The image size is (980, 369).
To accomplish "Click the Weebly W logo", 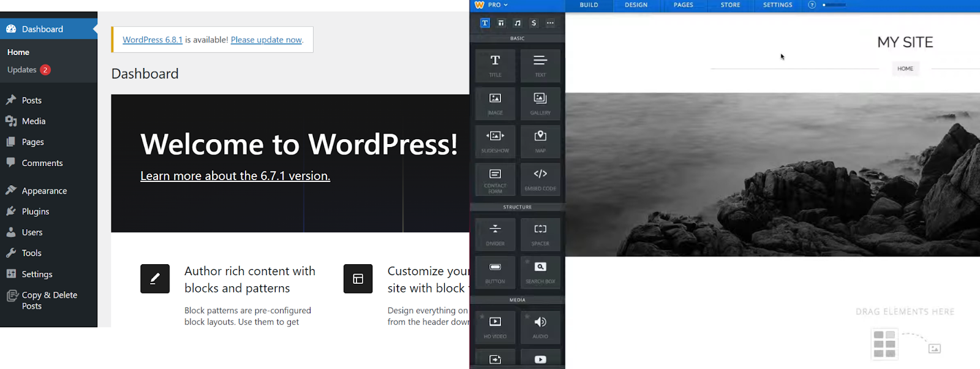I will coord(480,5).
